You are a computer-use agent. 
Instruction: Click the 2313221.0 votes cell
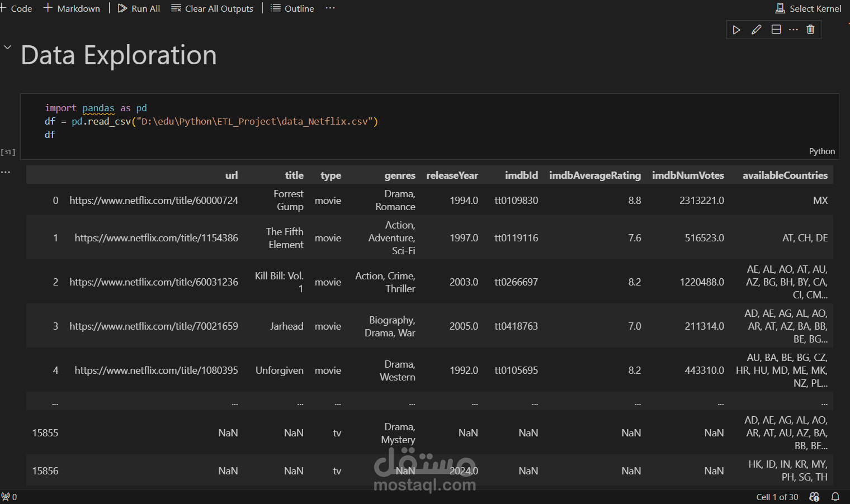tap(702, 201)
